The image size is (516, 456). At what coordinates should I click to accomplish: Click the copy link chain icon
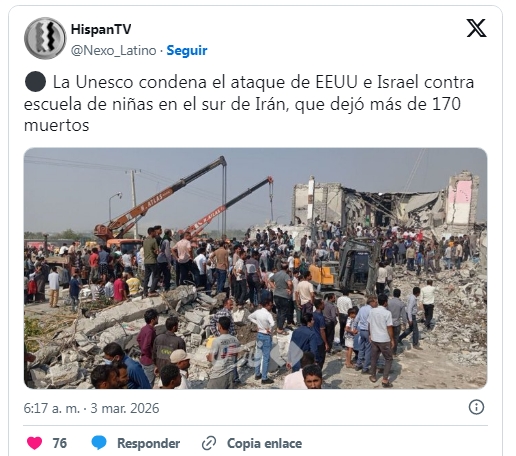pos(209,443)
